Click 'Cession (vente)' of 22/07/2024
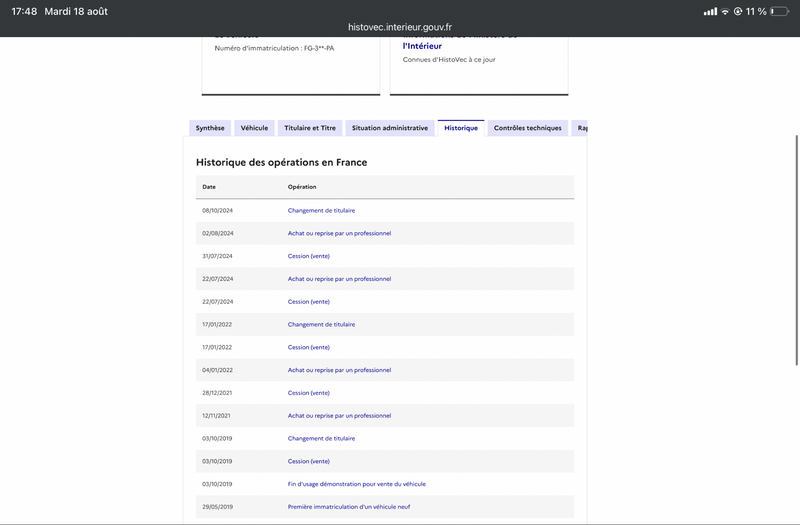This screenshot has width=800, height=525. (x=309, y=302)
